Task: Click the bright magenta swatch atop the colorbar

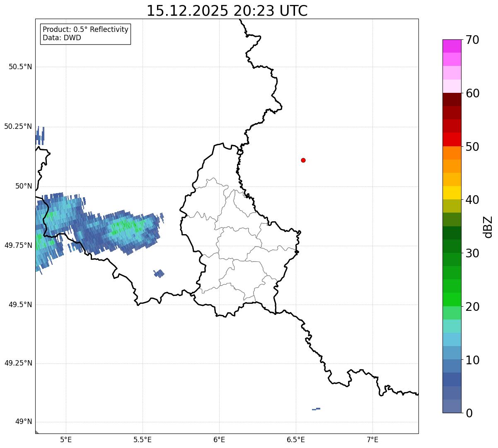Action: [x=452, y=46]
